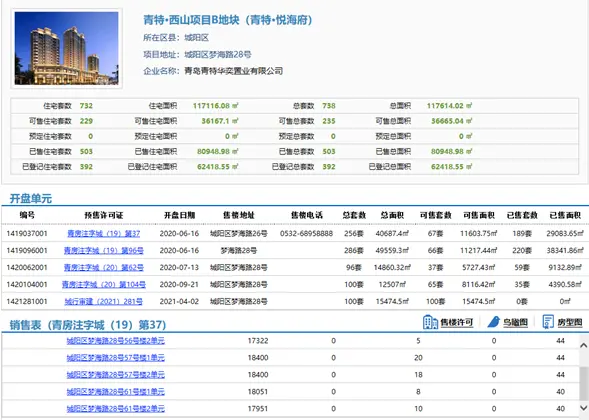This screenshot has width=589, height=420.
Task: Click the project building thumbnail image
Action: tap(66, 48)
